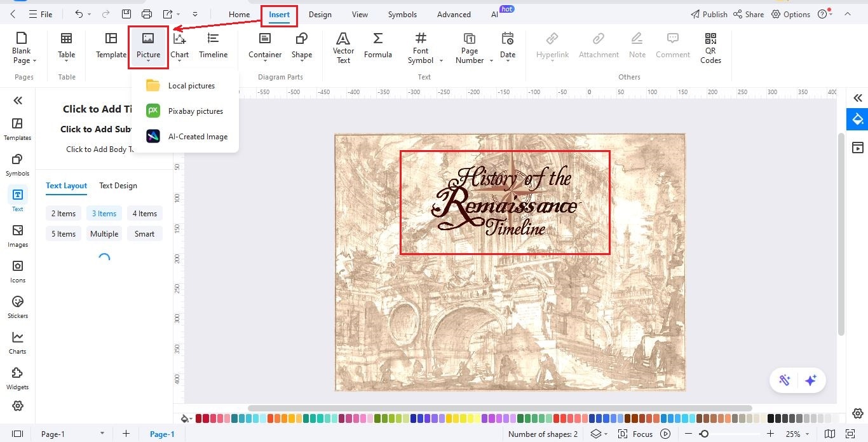Open the fill bucket dropdown beside the palette
The image size is (868, 442).
[186, 418]
